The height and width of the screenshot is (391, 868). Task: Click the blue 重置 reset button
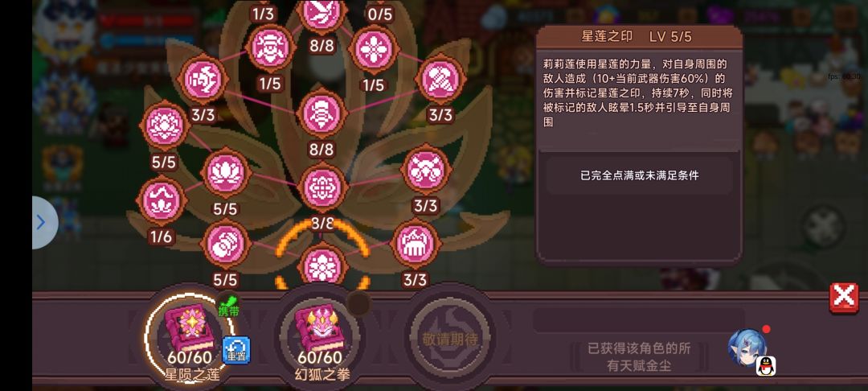tap(236, 351)
